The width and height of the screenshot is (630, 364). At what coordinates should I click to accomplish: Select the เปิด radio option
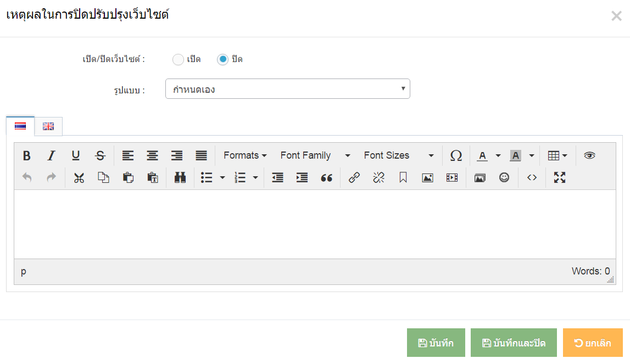pos(178,59)
